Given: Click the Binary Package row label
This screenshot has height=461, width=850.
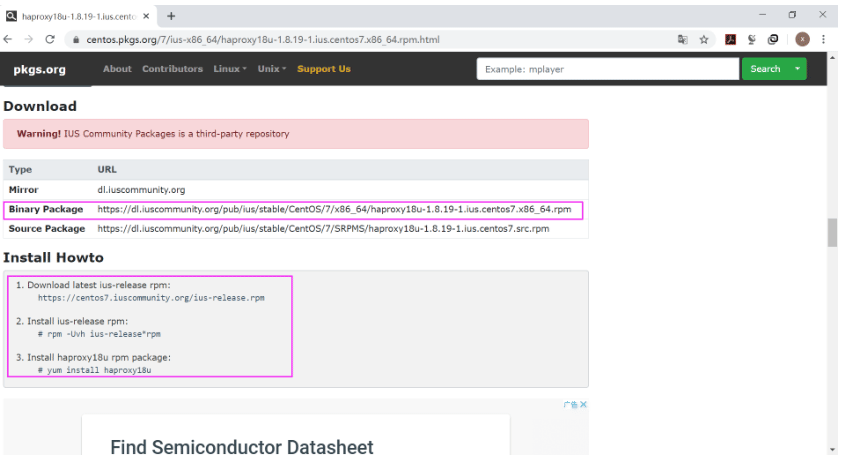Looking at the screenshot, I should 46,209.
